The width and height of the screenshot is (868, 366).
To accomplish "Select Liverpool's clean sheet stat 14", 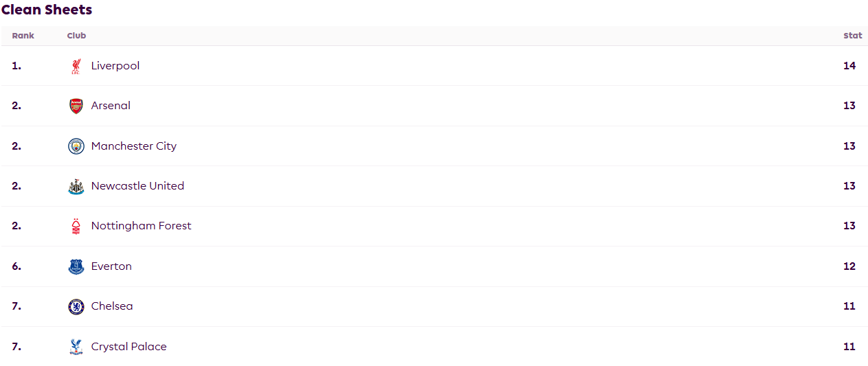I will (x=849, y=66).
